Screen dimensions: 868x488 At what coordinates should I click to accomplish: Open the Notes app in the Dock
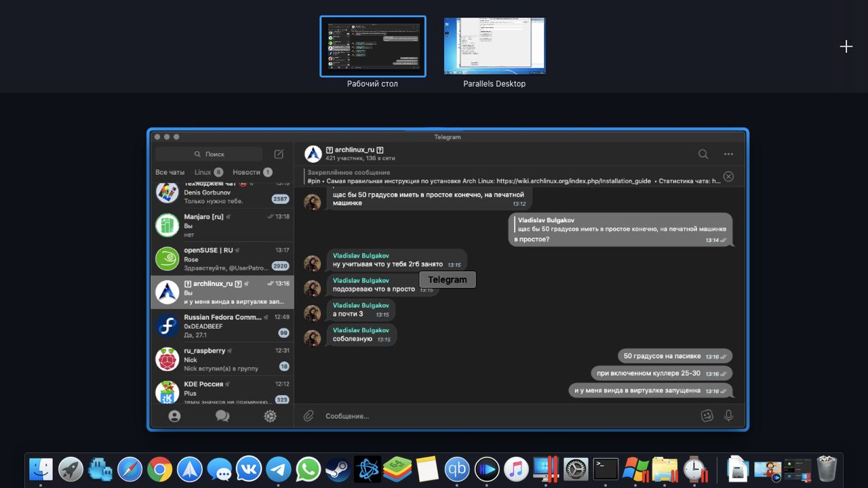[x=427, y=469]
